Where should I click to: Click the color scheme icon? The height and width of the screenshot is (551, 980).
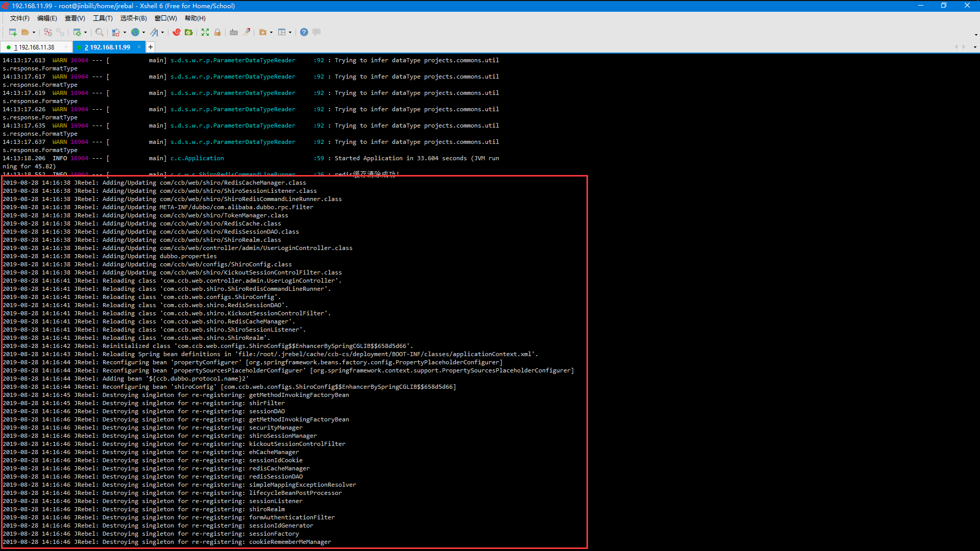116,32
